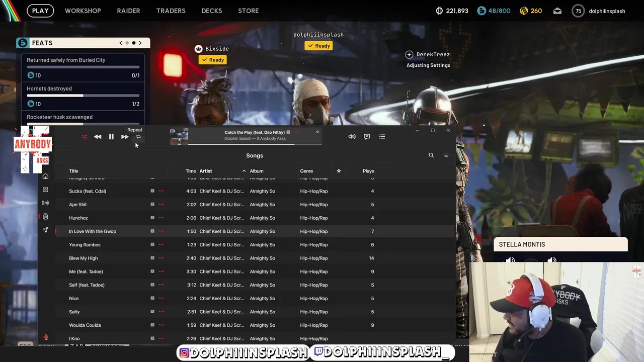The image size is (644, 362).
Task: Select the song Young Rambos
Action: pos(85,245)
